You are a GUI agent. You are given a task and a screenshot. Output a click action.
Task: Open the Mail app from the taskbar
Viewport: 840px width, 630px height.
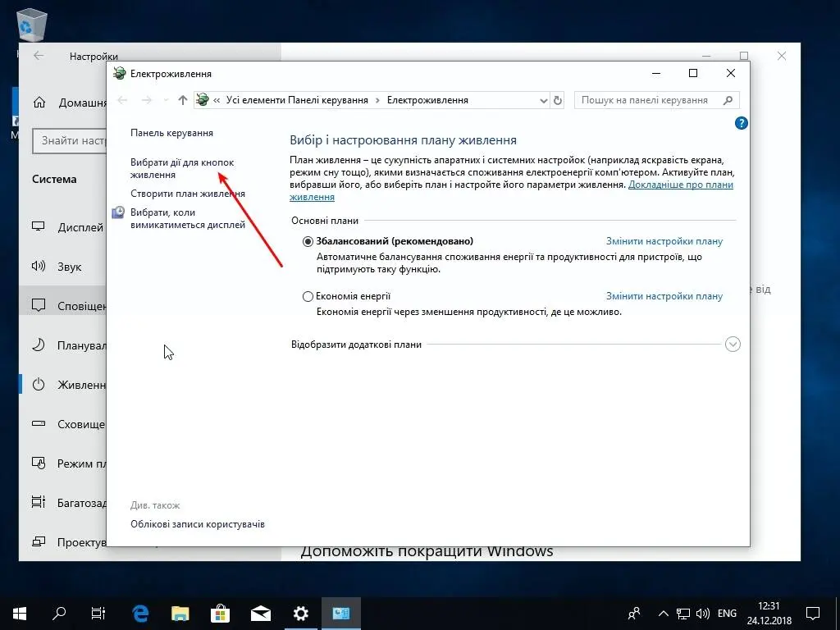click(261, 614)
